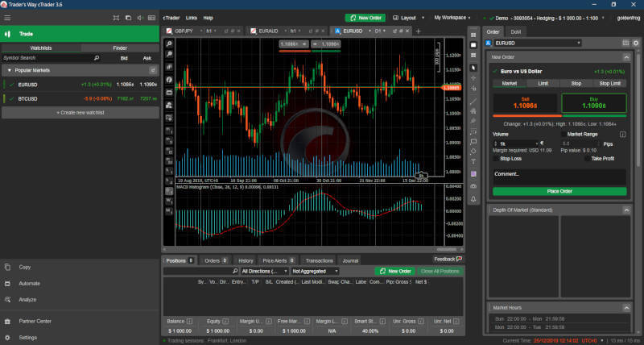This screenshot has width=644, height=345.
Task: Open the hamburger menu icon
Action: tap(8, 16)
